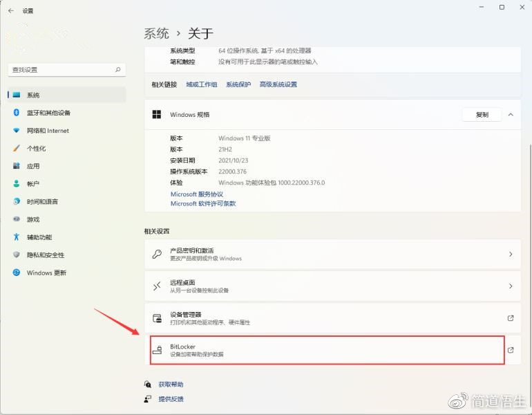Open Microsoft 服务协议 link
The width and height of the screenshot is (532, 415).
point(197,194)
